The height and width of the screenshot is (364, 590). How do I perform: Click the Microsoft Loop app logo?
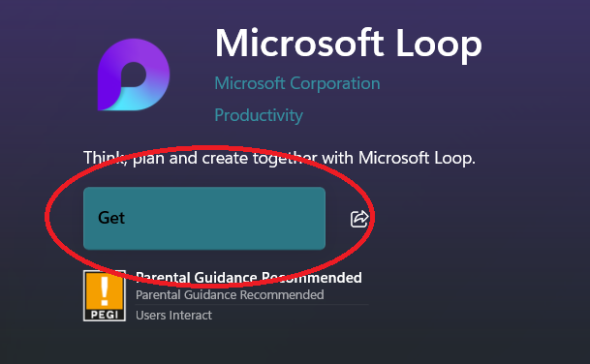pos(134,75)
